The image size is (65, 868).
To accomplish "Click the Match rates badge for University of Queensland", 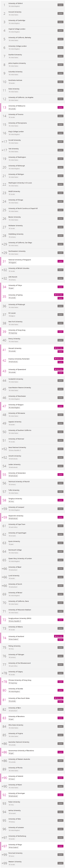I will pyautogui.click(x=59, y=369).
